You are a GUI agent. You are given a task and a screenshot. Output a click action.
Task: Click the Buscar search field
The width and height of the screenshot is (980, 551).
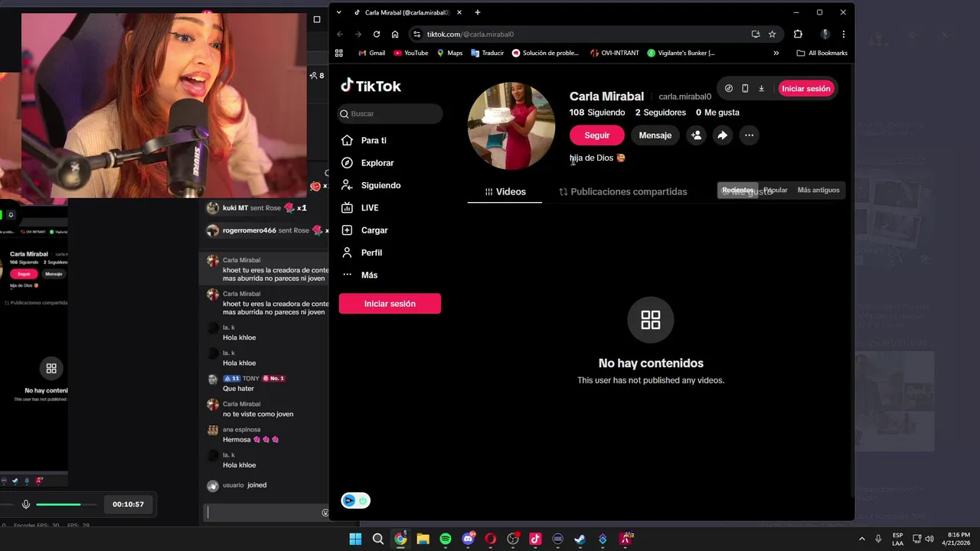[390, 113]
